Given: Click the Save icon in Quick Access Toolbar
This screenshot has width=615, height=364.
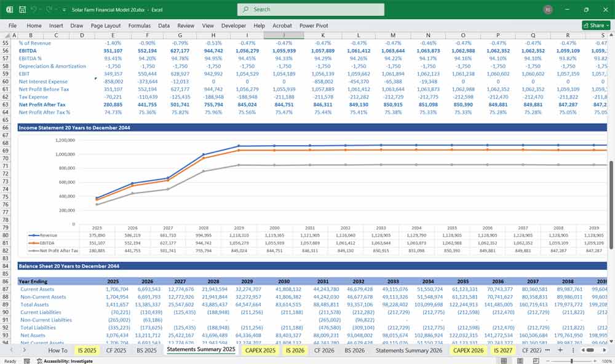Looking at the screenshot, I should (21, 9).
